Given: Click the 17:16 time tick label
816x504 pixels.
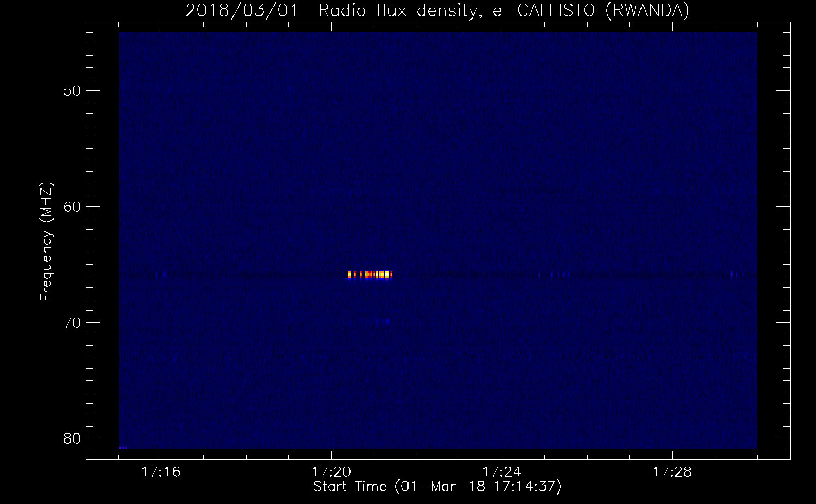Looking at the screenshot, I should [x=161, y=472].
